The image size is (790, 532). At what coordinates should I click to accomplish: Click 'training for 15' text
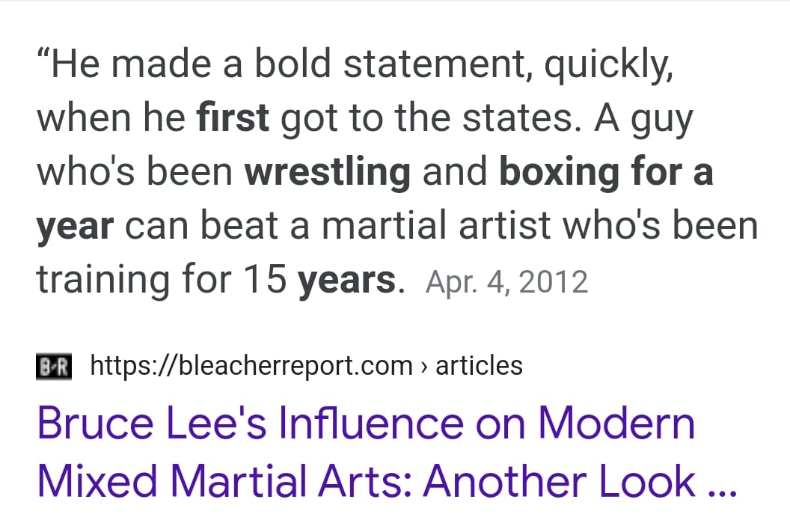click(162, 281)
